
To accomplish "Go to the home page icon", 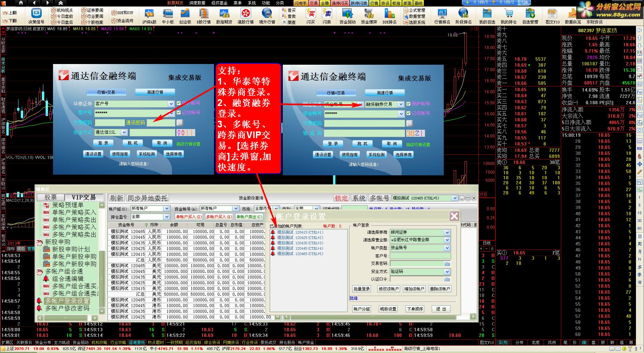I will 21,3.
